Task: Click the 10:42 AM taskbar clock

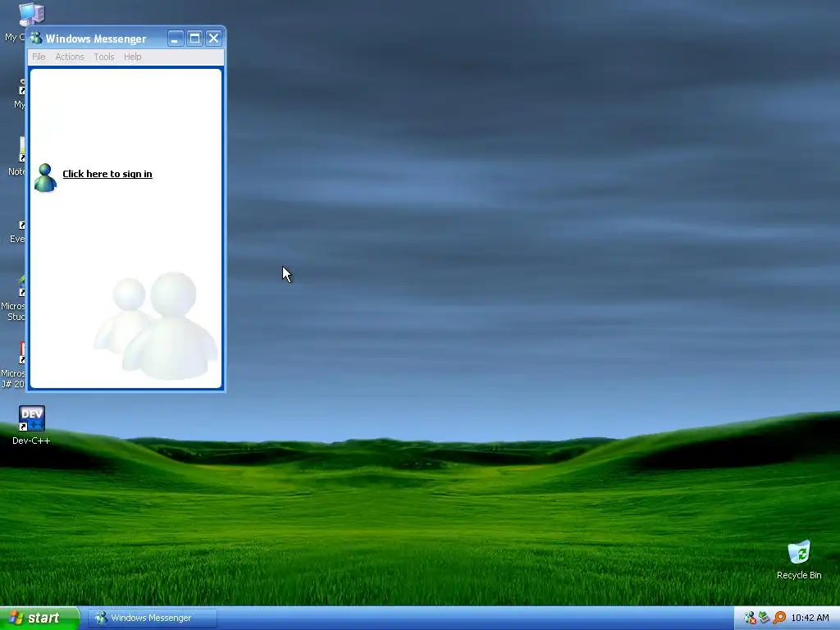Action: (810, 618)
